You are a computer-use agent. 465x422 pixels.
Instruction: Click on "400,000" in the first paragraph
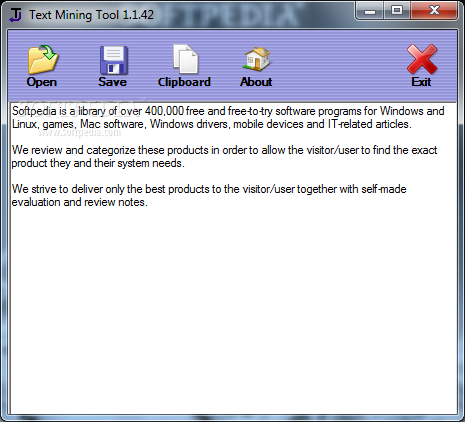[x=164, y=111]
